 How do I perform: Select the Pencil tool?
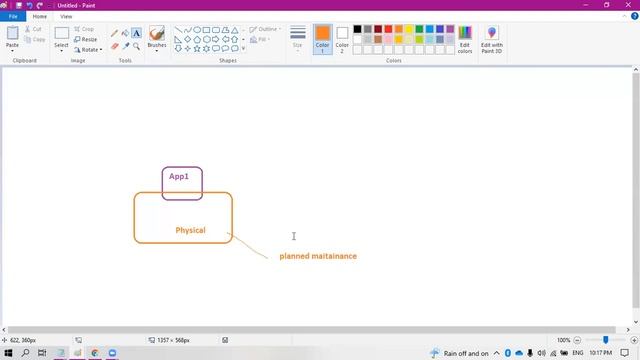(114, 33)
